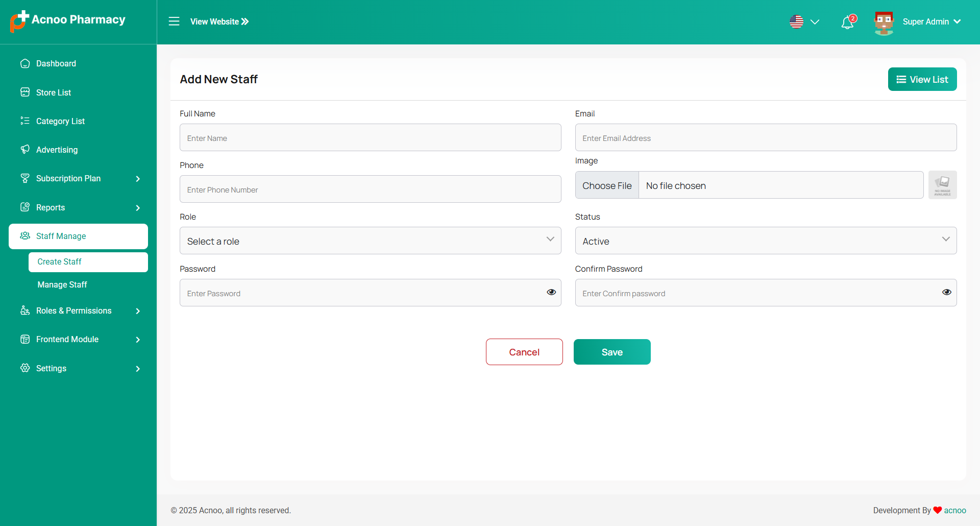The image size is (980, 526).
Task: Click the Dashboard home icon
Action: [25, 63]
